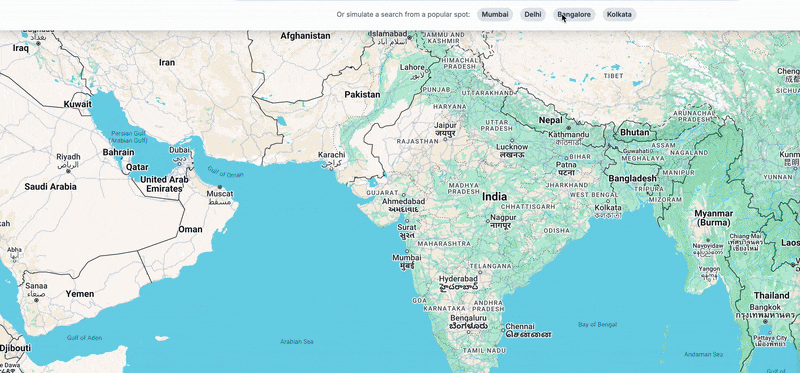Click the Muscat capital marker dot

click(220, 187)
